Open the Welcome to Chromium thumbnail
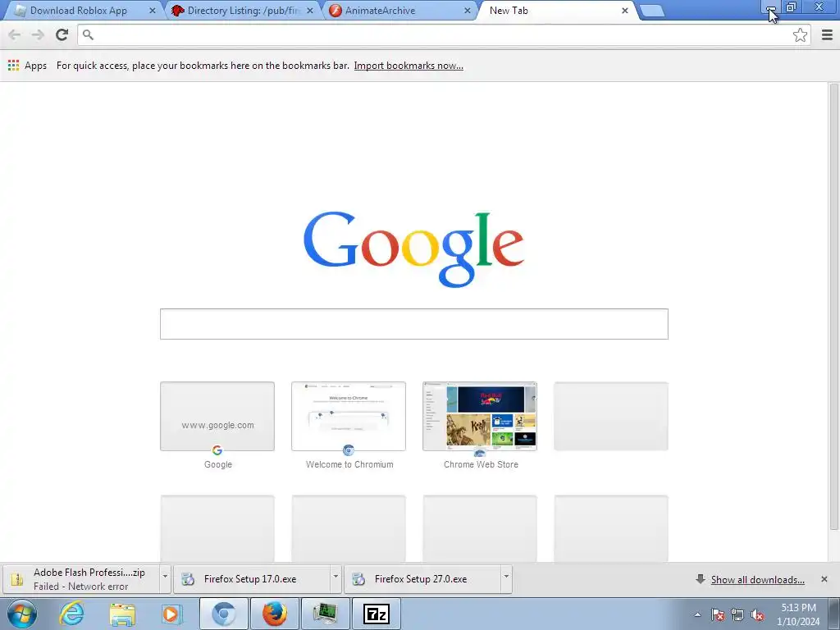This screenshot has width=840, height=630. click(349, 416)
